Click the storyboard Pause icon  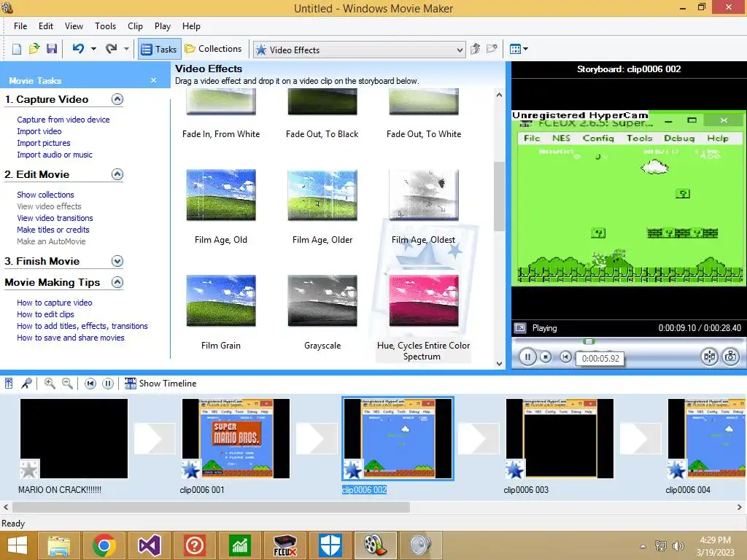coord(108,384)
